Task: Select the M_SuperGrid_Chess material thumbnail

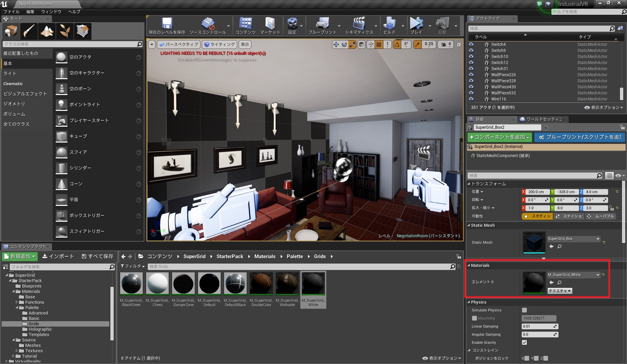Action: point(158,283)
